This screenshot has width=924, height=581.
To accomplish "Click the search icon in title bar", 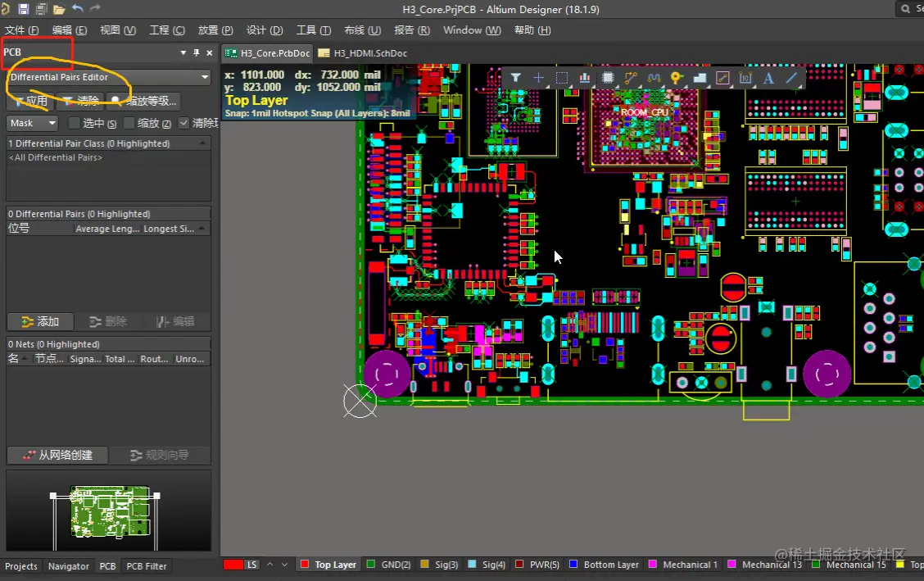I will [x=906, y=9].
